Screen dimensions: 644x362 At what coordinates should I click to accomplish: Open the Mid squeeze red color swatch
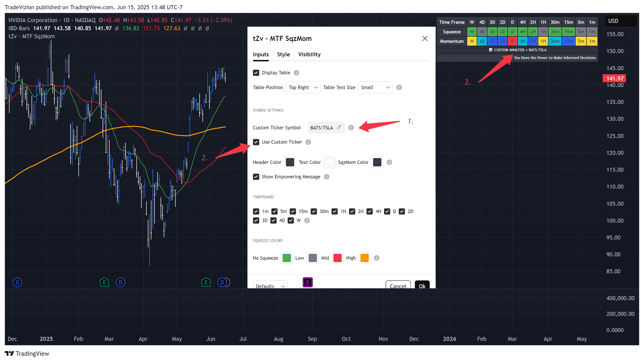(337, 258)
